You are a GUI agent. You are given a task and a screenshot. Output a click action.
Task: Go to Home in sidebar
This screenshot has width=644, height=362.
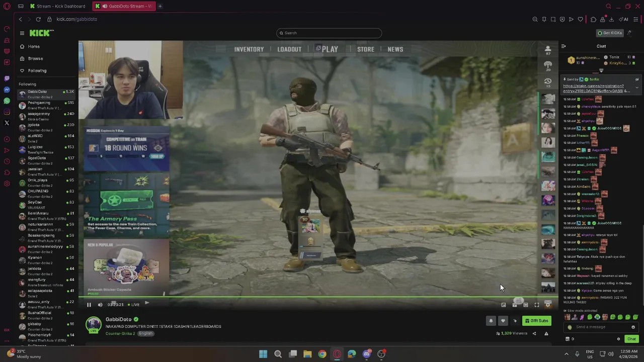click(x=34, y=47)
